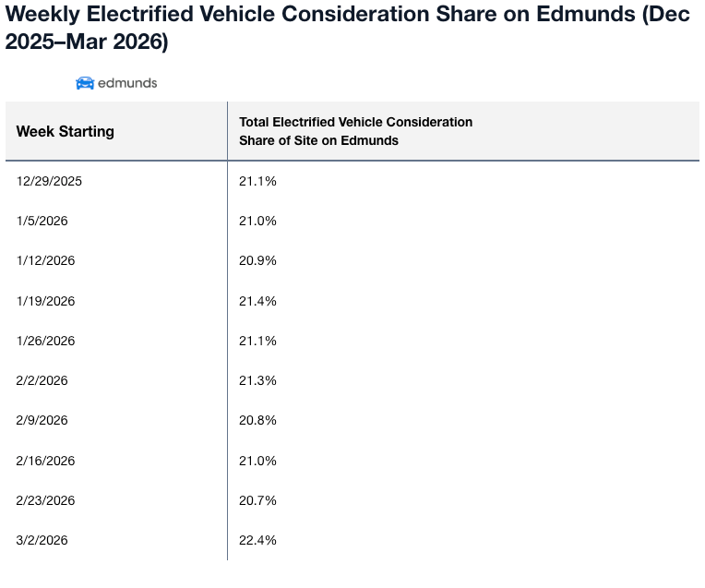Image resolution: width=705 pixels, height=588 pixels.
Task: Click the Edmunds wordmark text
Action: tap(127, 83)
